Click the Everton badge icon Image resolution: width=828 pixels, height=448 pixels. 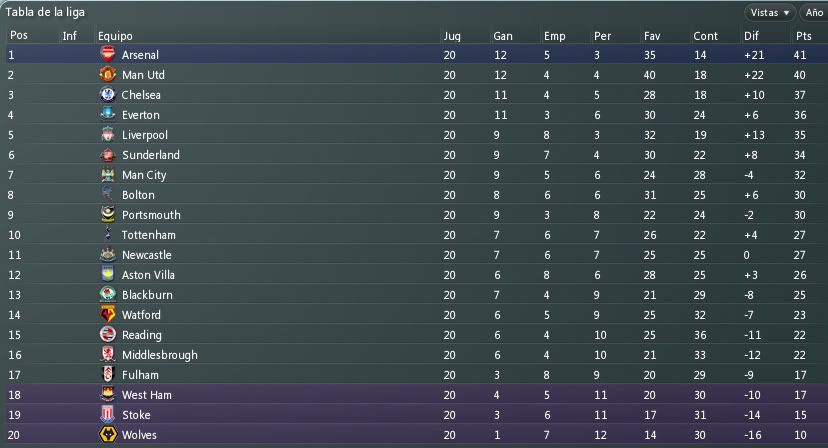[107, 115]
